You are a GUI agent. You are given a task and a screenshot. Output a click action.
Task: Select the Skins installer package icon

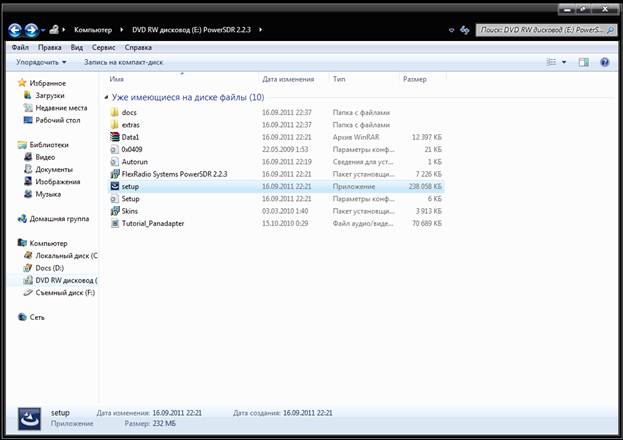point(115,211)
